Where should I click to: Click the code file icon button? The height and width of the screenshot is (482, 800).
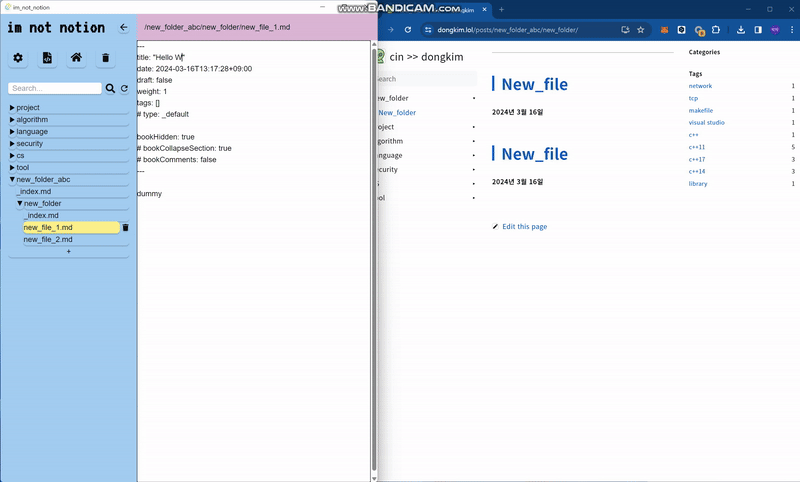coord(46,58)
